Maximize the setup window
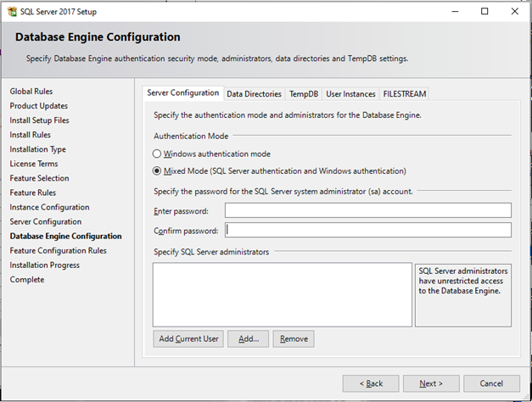The image size is (532, 402). click(x=484, y=12)
